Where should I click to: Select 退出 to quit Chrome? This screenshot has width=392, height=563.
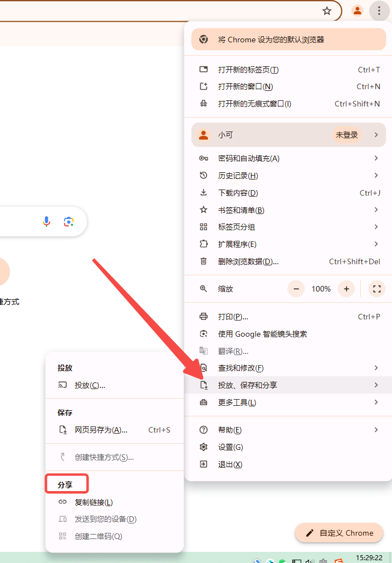[x=288, y=464]
